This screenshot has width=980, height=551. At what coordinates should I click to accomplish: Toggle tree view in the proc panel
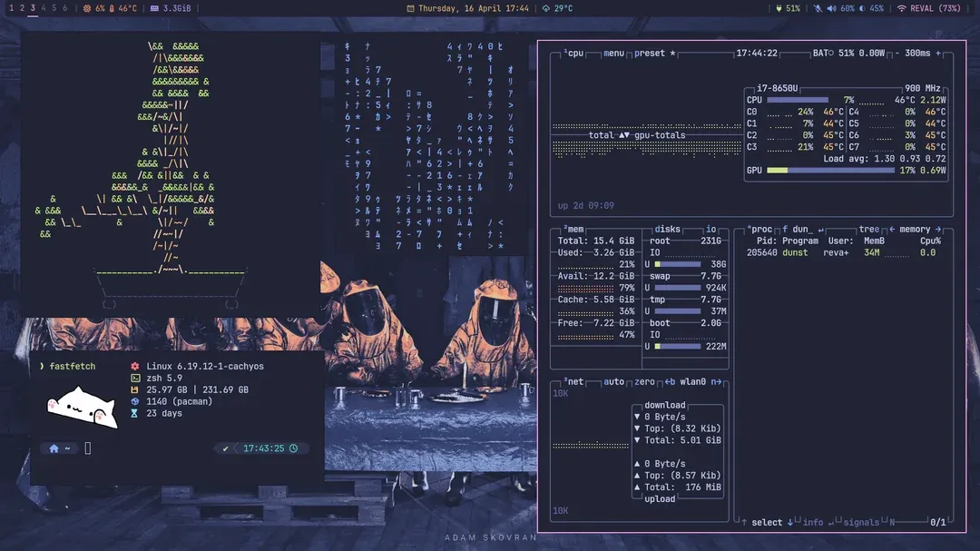click(868, 230)
